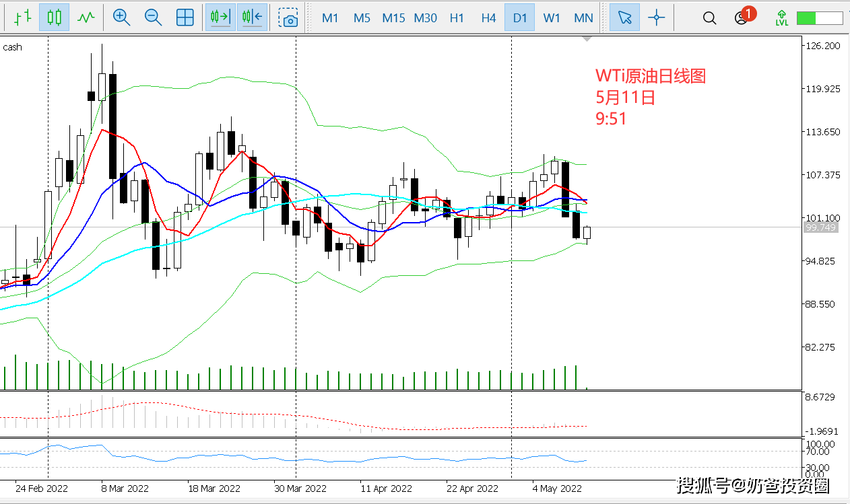Viewport: 850px width, 504px height.
Task: Select the M5 timeframe
Action: 362,17
